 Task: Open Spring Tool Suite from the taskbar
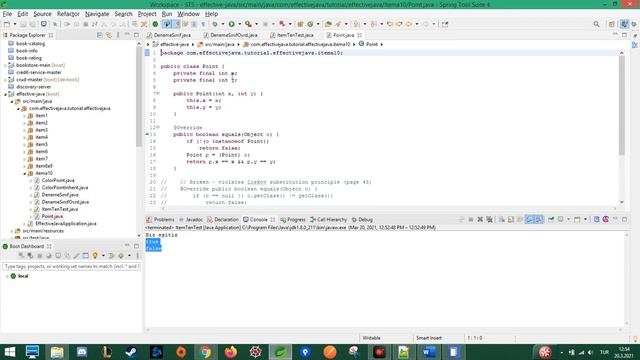pos(280,352)
